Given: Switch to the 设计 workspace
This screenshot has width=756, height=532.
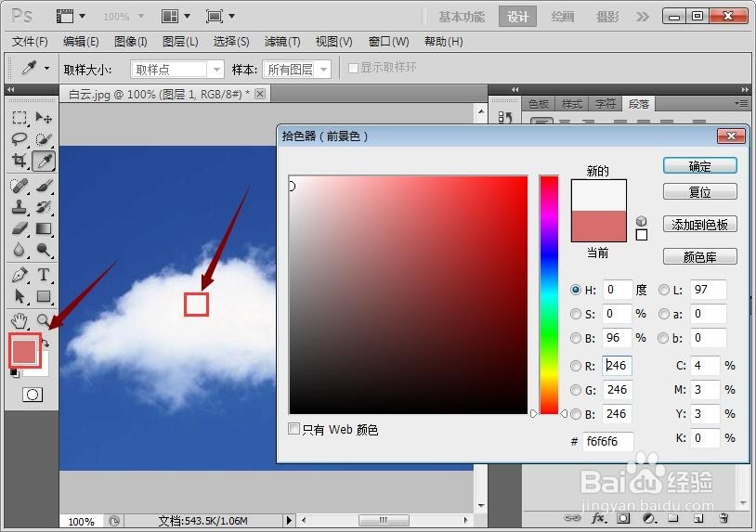Looking at the screenshot, I should [x=518, y=17].
